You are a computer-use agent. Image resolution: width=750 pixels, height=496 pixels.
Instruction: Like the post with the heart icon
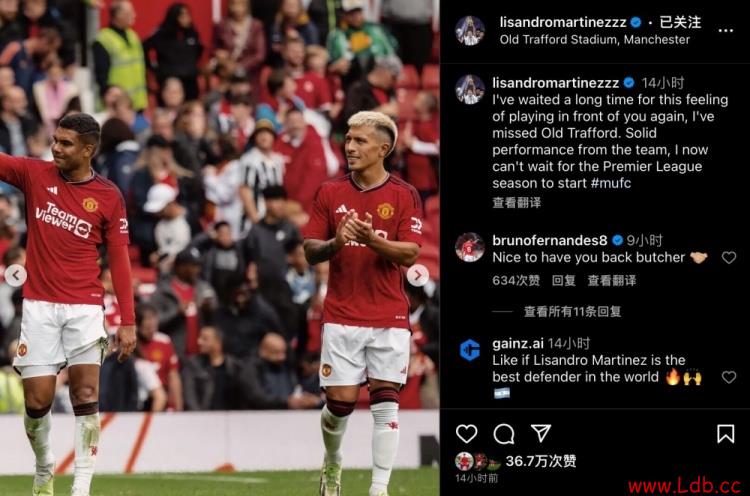click(x=466, y=434)
